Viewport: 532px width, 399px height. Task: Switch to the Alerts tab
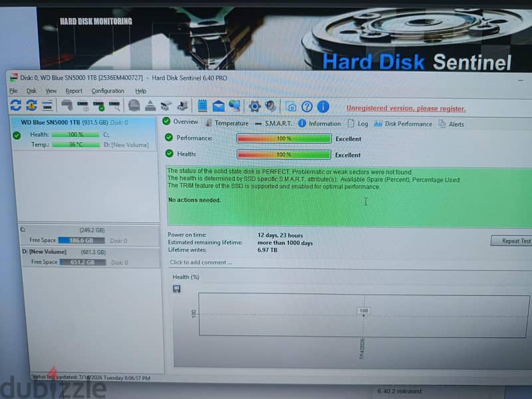(452, 124)
